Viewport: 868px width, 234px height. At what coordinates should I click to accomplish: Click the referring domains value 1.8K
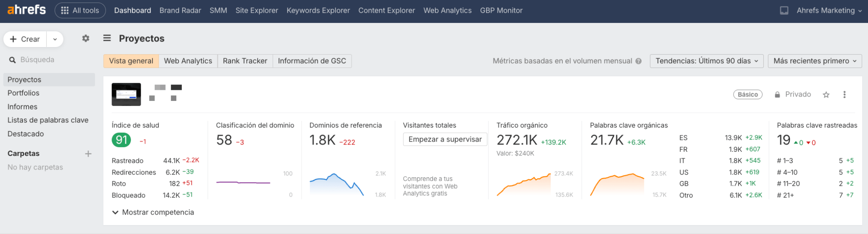323,140
